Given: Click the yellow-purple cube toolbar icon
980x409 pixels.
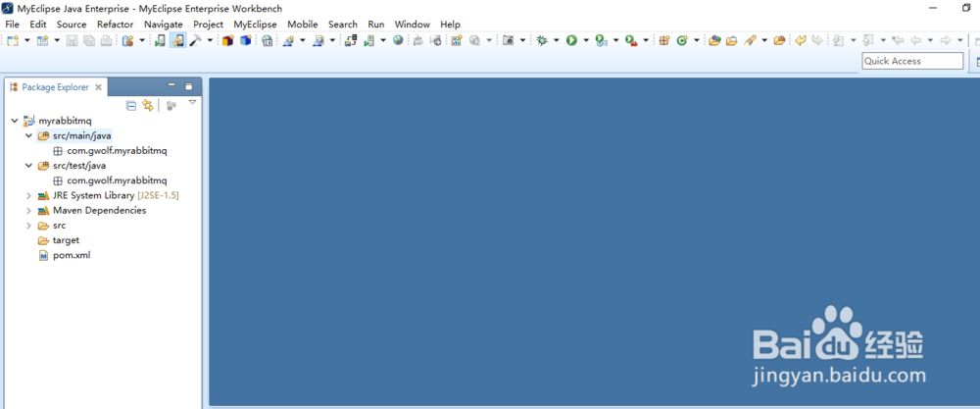Looking at the screenshot, I should tap(227, 40).
